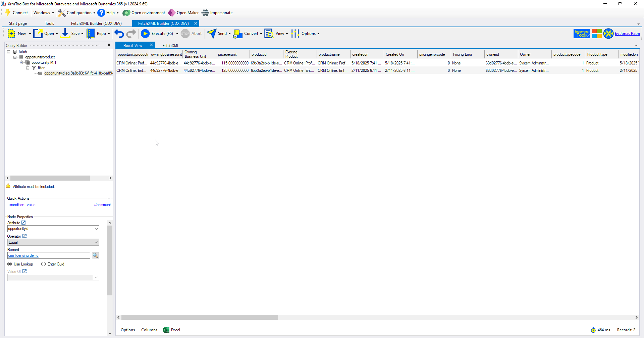Execute the FetchXML query
The image size is (644, 338).
(157, 34)
